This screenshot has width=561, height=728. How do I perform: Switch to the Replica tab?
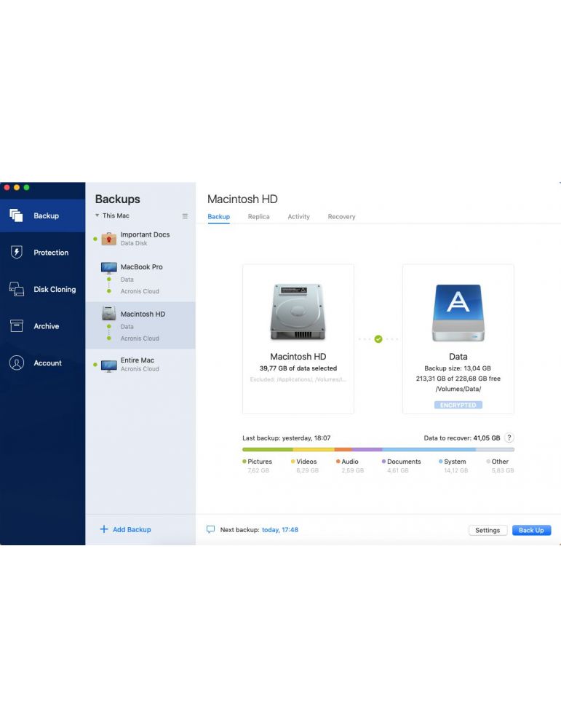[x=258, y=216]
